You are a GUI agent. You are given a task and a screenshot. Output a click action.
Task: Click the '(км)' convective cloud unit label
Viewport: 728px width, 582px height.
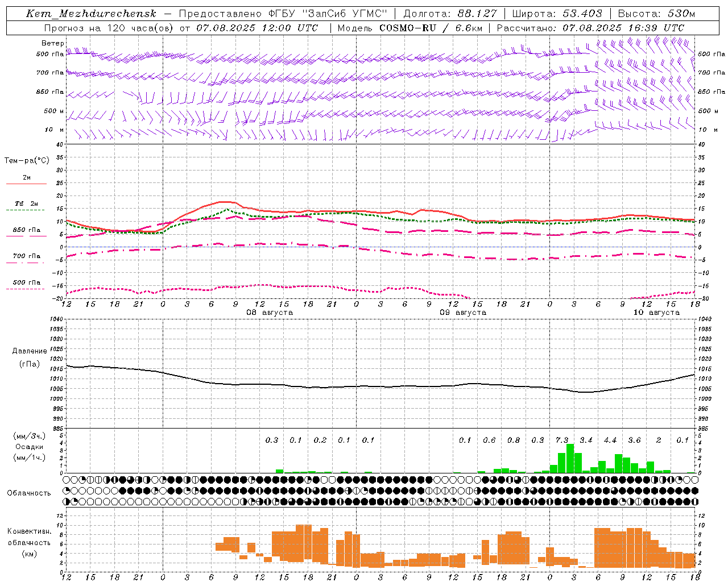(x=30, y=553)
